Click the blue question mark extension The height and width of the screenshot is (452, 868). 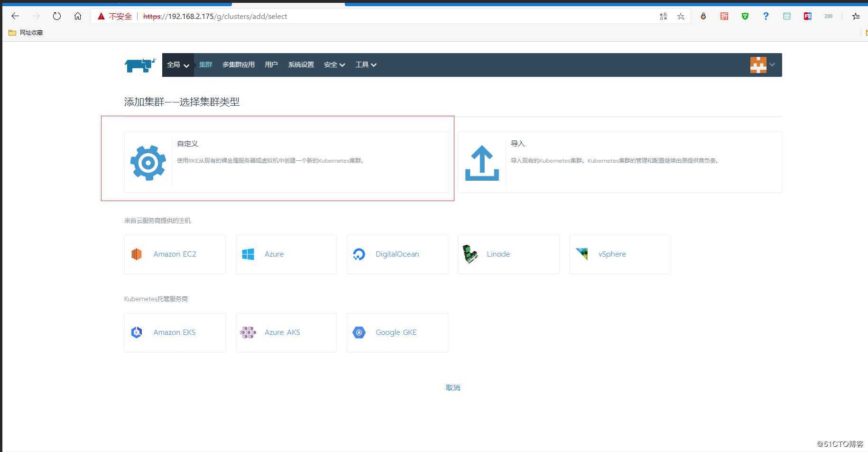point(766,16)
